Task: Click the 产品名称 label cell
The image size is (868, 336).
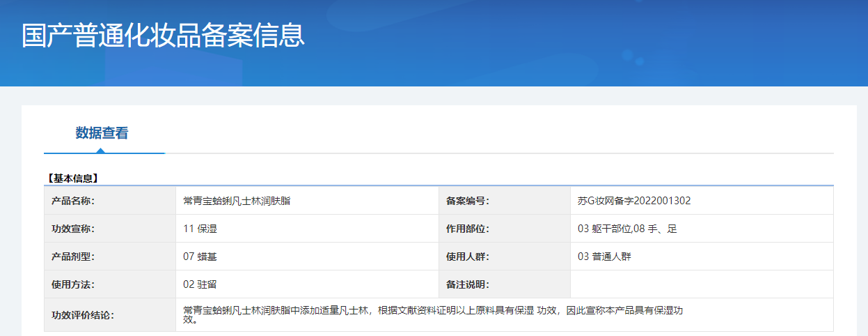Action: [110, 201]
